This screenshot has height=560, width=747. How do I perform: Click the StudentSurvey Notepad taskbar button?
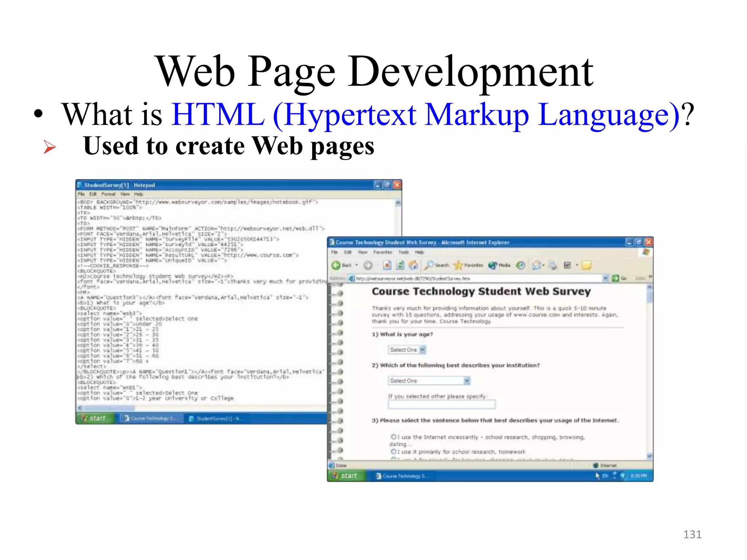coord(217,419)
